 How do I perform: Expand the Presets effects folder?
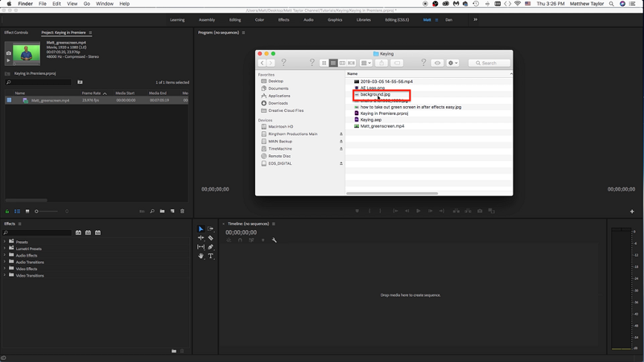[x=5, y=241]
